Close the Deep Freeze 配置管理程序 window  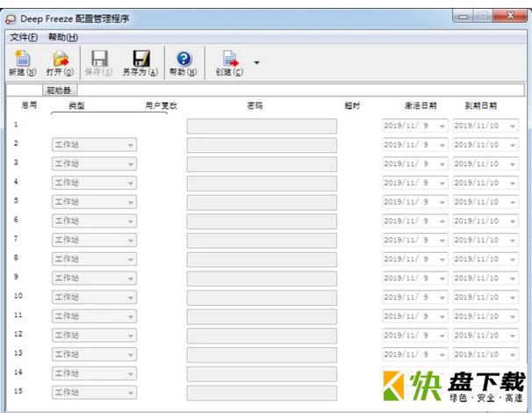click(510, 16)
